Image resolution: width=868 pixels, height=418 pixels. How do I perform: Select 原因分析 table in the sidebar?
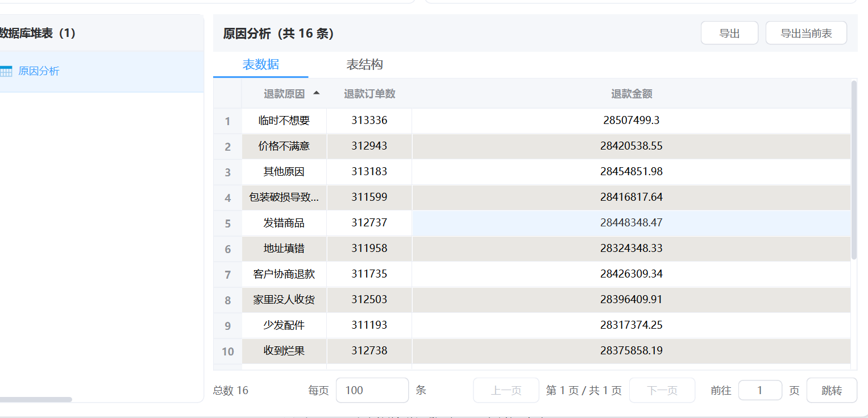39,71
